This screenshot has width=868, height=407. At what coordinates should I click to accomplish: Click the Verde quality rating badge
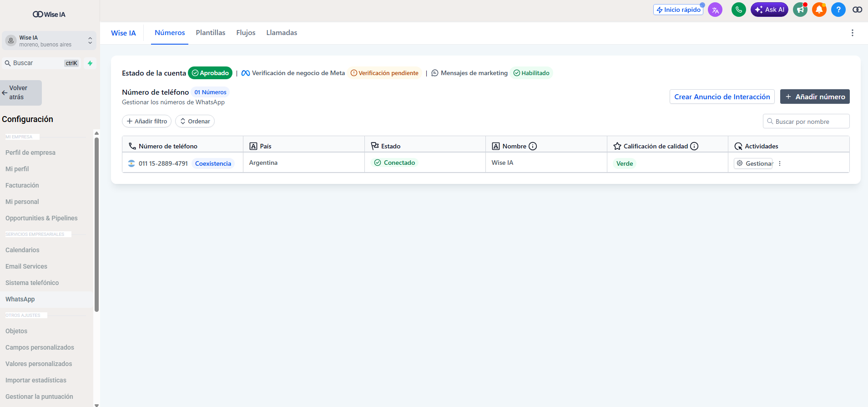click(x=625, y=163)
